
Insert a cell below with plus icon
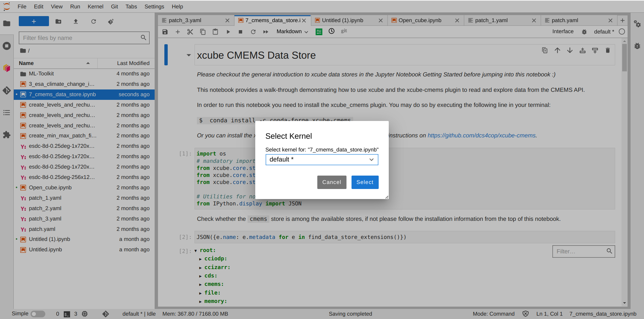tap(178, 32)
